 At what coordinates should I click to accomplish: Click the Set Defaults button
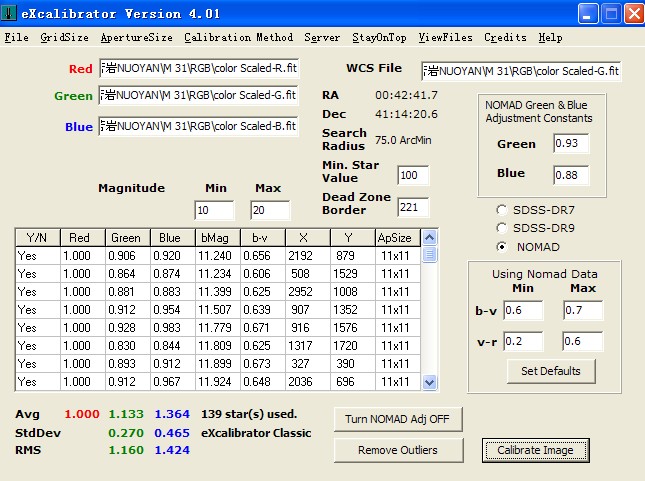(x=551, y=371)
